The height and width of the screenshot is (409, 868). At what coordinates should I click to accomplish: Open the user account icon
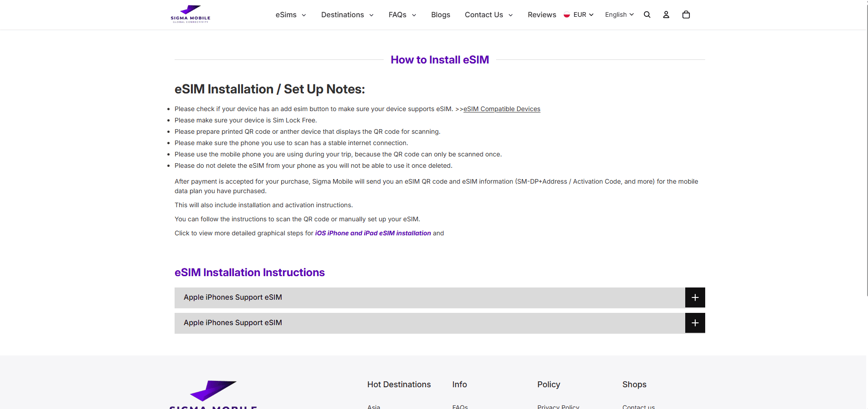pyautogui.click(x=666, y=15)
